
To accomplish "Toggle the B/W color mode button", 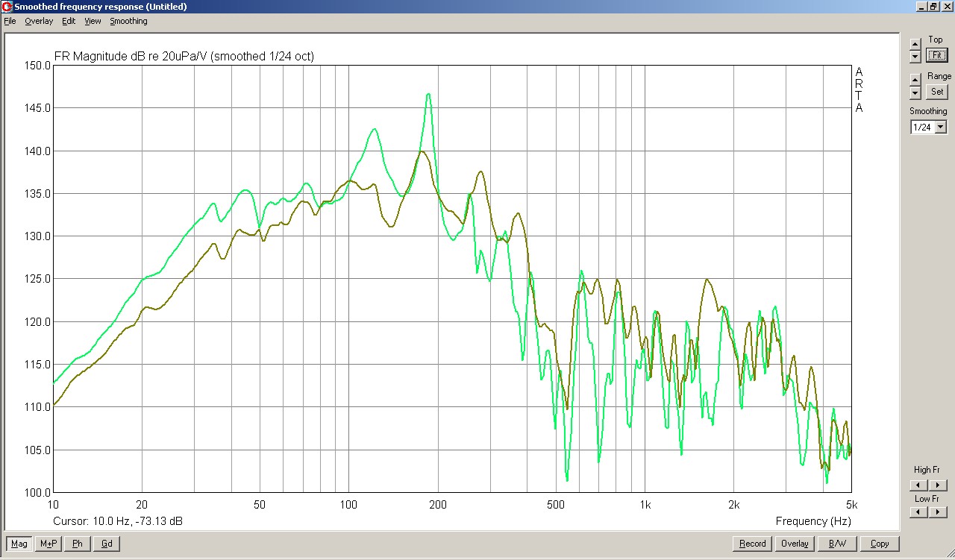I will [x=837, y=544].
